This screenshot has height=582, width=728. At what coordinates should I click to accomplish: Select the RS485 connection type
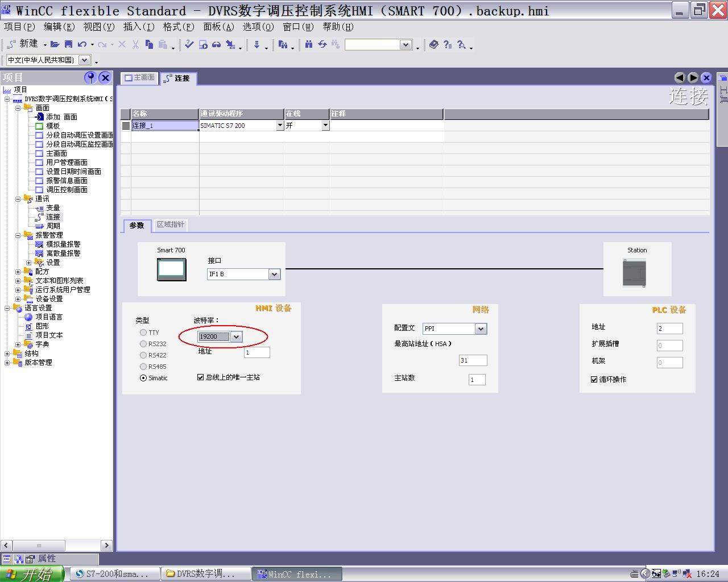(x=143, y=367)
